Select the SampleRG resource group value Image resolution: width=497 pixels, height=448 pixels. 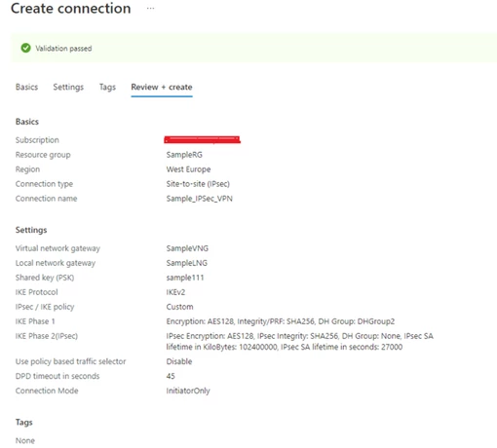184,155
